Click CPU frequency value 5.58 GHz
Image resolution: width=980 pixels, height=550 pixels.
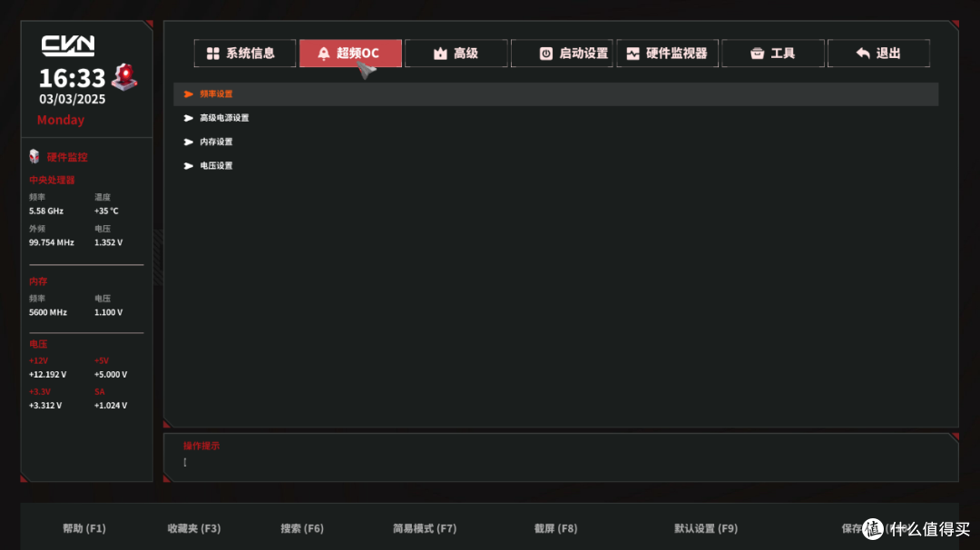[46, 211]
